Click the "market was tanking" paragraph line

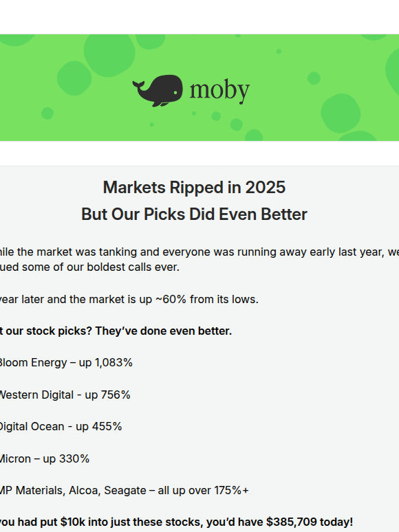coord(199,252)
